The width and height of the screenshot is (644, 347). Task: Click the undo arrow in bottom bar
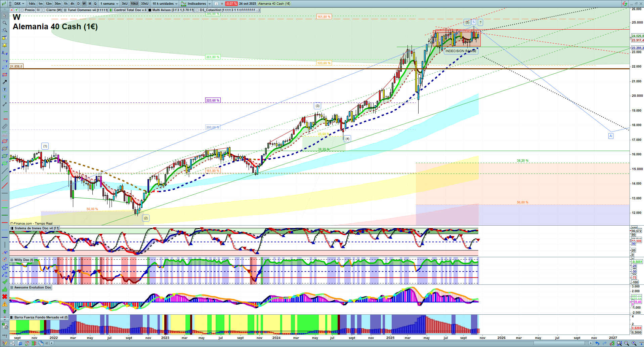tap(597, 343)
